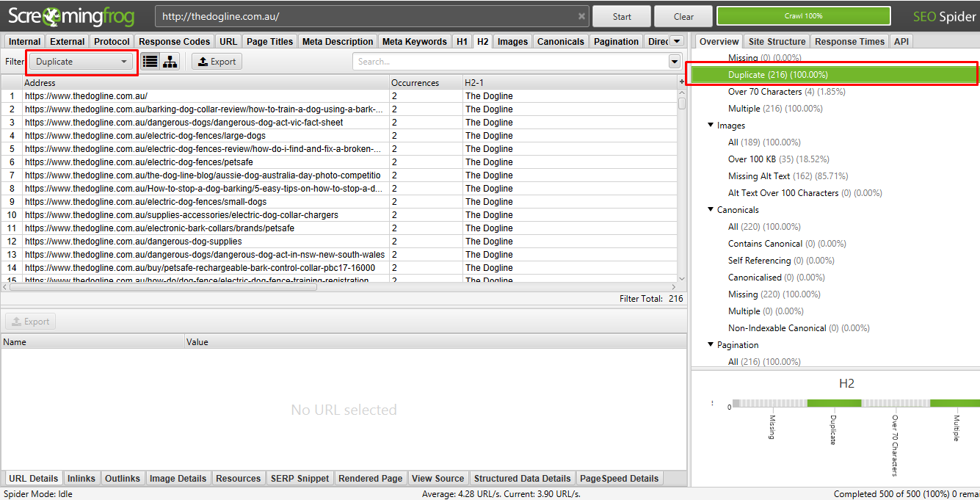Open the Pagination tab
The height and width of the screenshot is (500, 980).
pyautogui.click(x=616, y=42)
